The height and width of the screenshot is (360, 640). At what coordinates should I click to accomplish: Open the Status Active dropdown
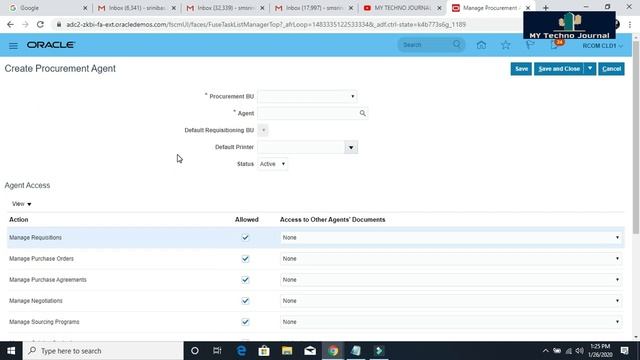[272, 164]
